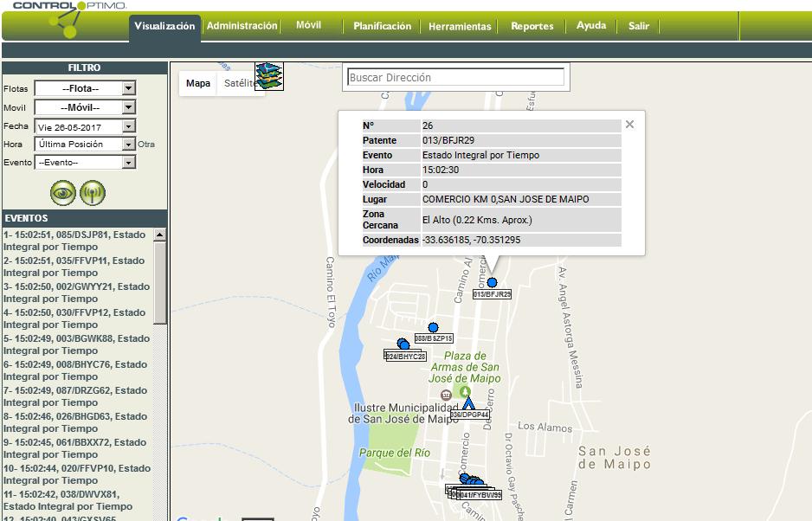This screenshot has height=521, width=812.
Task: Open the Móvil dropdown
Action: tap(85, 107)
